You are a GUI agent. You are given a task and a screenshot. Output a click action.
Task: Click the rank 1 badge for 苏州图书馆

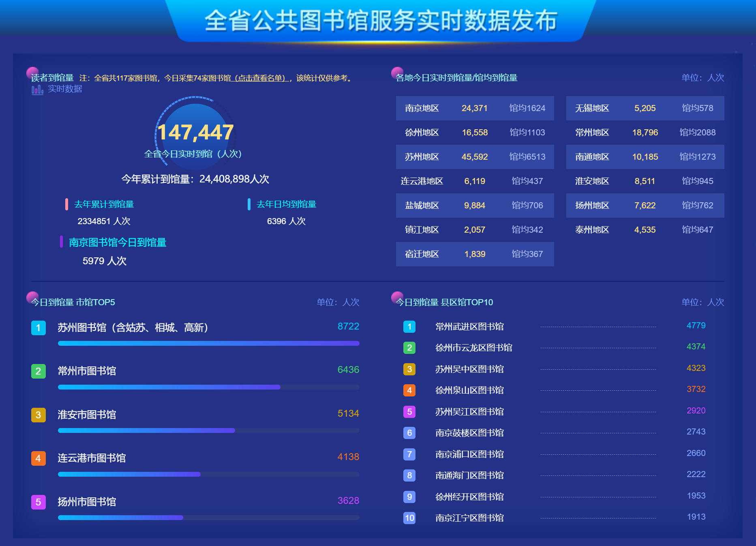pos(39,328)
